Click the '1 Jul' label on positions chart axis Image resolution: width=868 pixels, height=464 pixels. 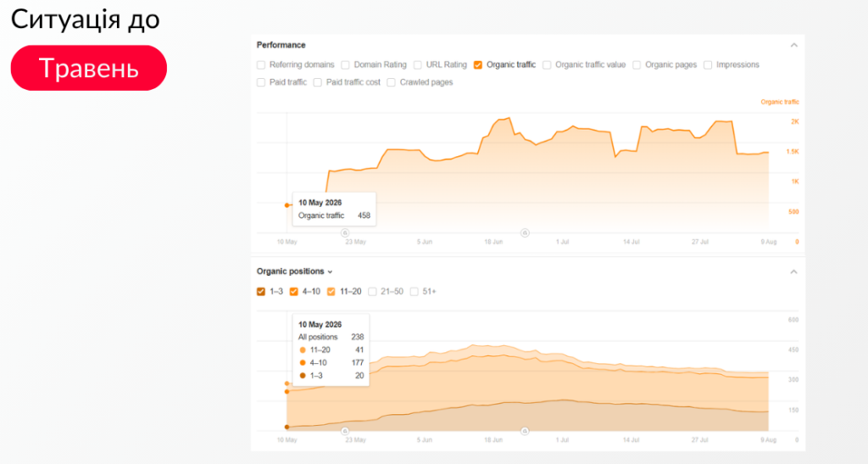[562, 440]
